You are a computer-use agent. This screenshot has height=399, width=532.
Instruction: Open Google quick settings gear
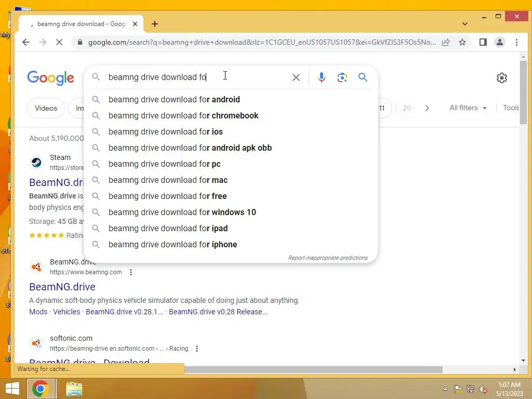501,78
